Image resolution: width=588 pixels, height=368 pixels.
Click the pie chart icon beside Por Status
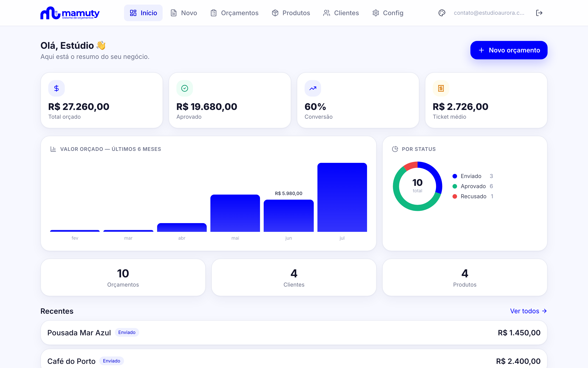pyautogui.click(x=395, y=149)
